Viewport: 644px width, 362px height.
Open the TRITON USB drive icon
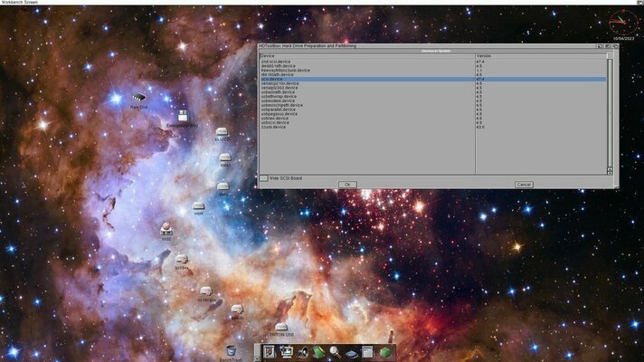[281, 328]
